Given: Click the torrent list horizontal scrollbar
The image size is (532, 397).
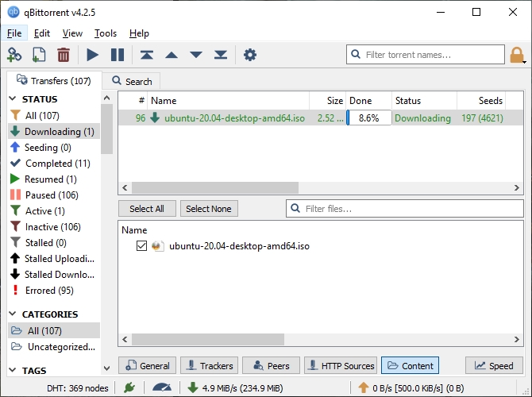Looking at the screenshot, I should (x=215, y=187).
